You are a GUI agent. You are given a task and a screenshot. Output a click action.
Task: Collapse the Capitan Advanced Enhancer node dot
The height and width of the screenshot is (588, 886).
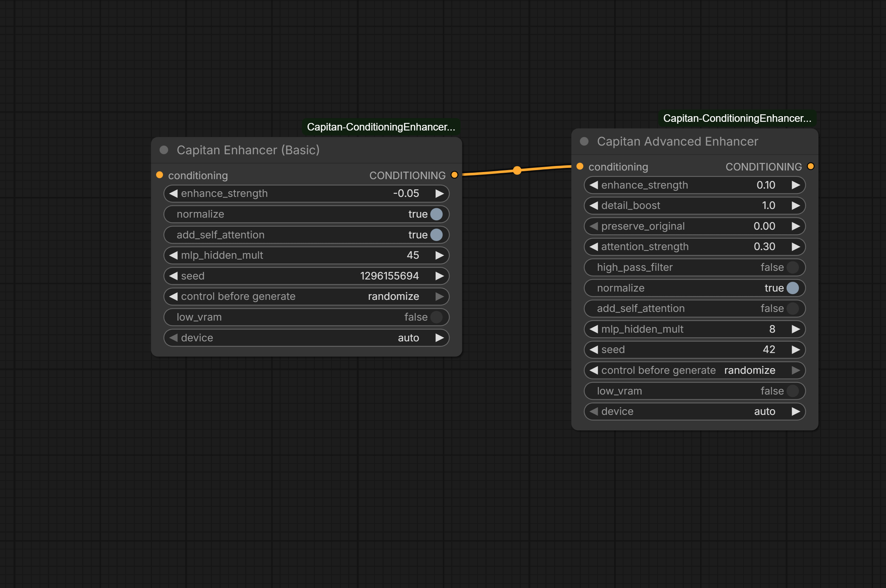(584, 141)
